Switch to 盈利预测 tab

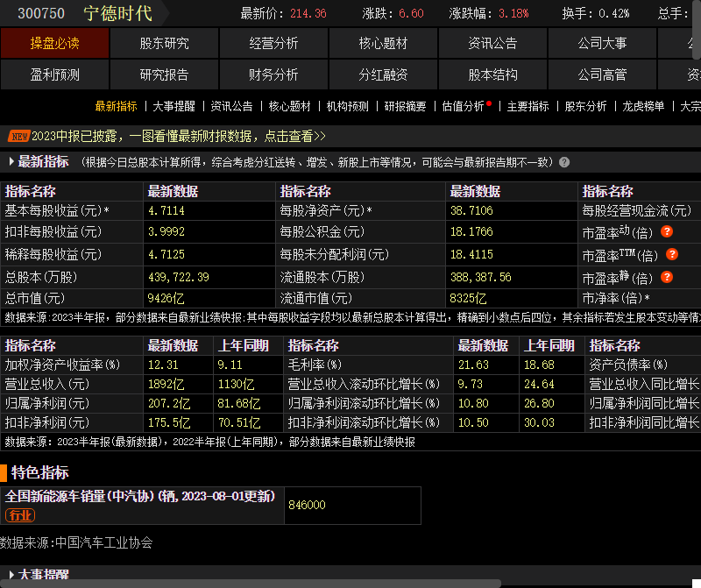(54, 74)
